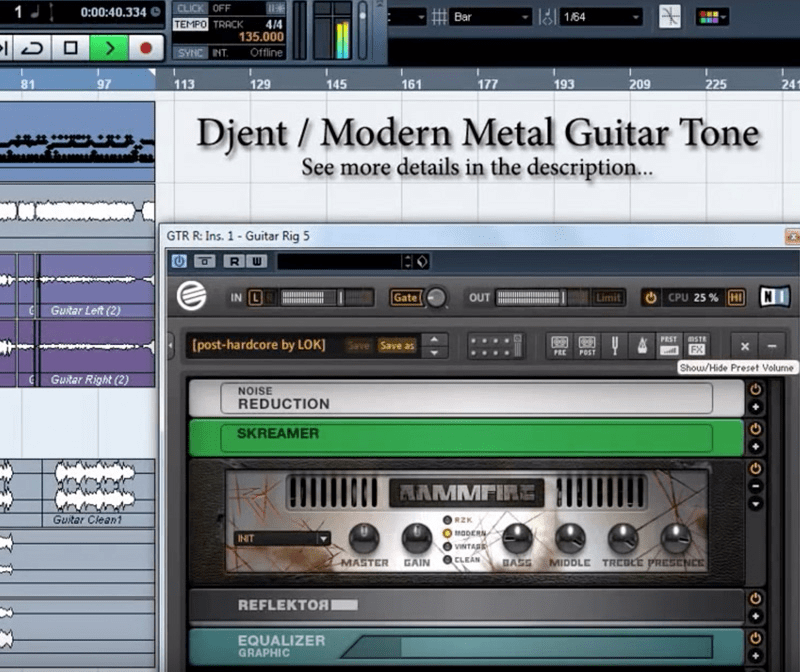This screenshot has height=672, width=800.
Task: Open the tuner fork icon
Action: pyautogui.click(x=615, y=346)
